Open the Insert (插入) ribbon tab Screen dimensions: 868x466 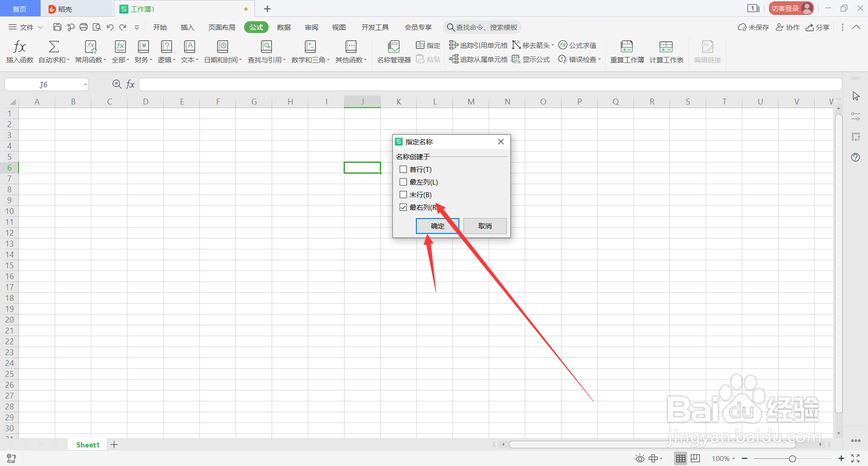pos(187,27)
